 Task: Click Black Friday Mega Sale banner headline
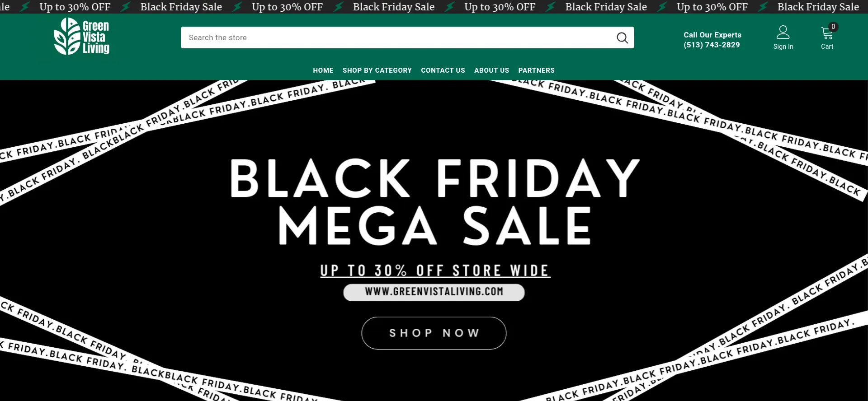click(434, 202)
